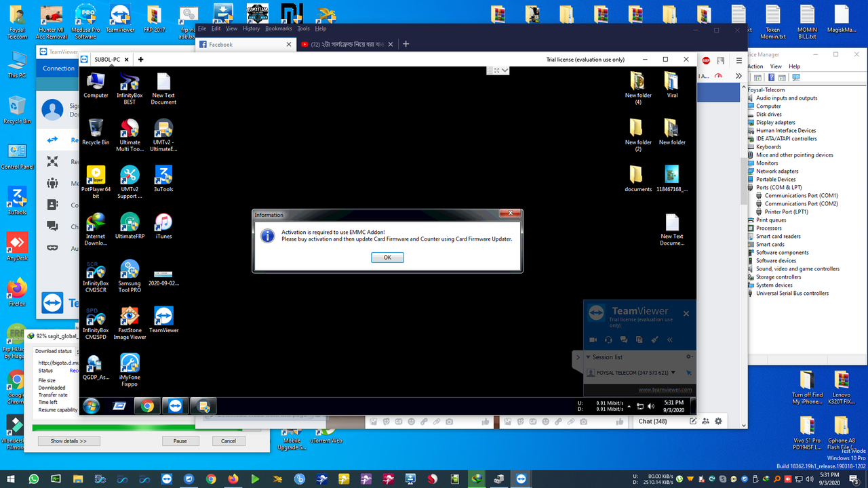
Task: Toggle remote control cursor for FOYSAL TELECOM
Action: [x=688, y=373]
